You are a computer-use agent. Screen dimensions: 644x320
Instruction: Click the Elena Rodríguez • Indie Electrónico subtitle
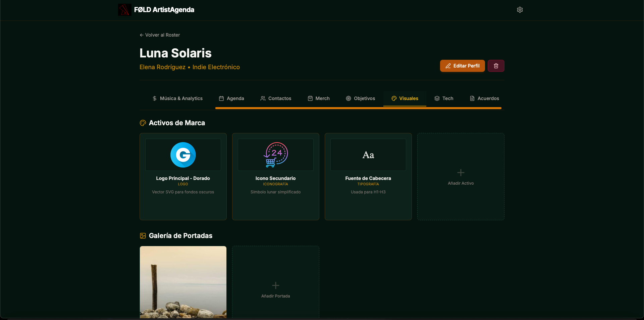click(190, 67)
